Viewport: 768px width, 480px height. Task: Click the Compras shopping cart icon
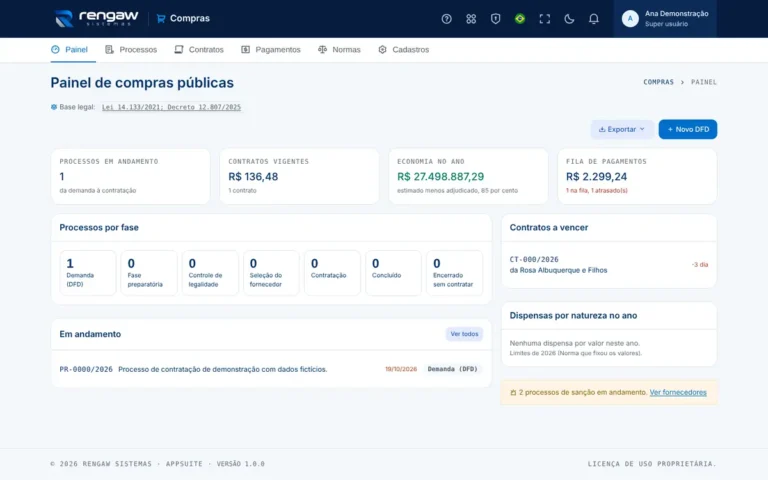(x=161, y=19)
